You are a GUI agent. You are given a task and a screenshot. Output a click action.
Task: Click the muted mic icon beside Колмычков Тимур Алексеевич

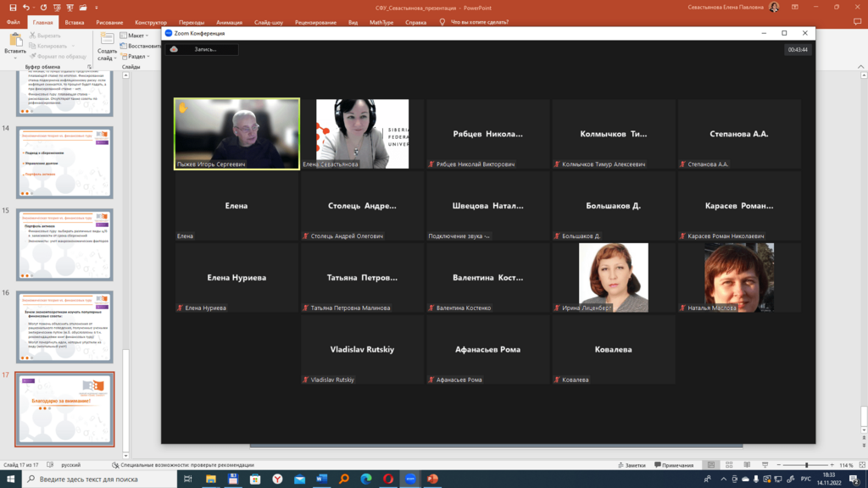[x=557, y=164]
